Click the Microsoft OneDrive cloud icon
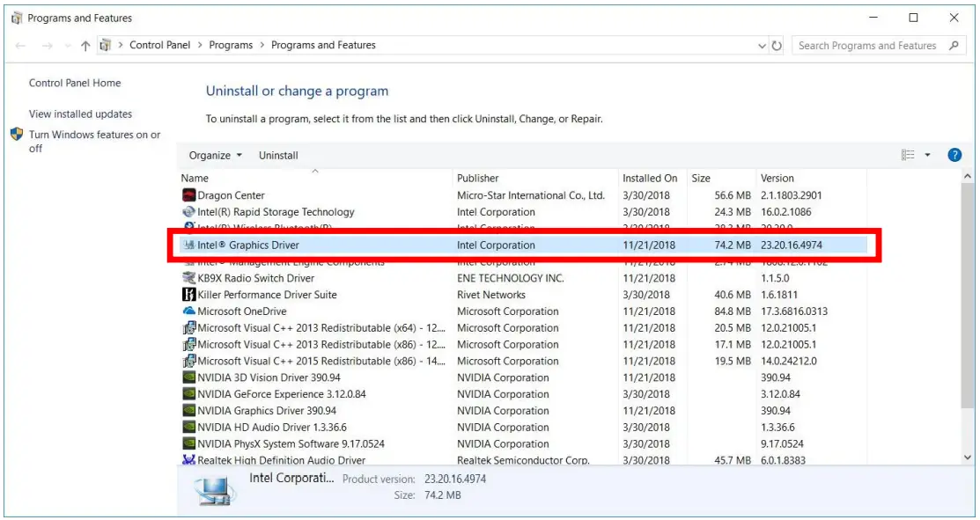 click(x=188, y=311)
